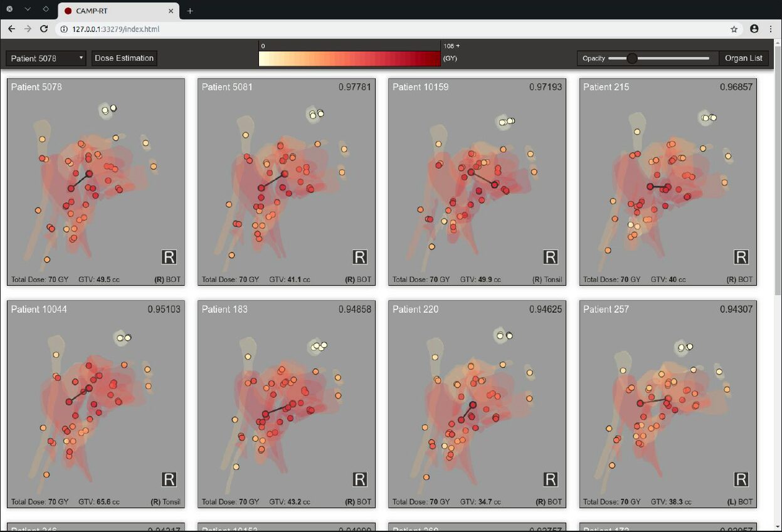Select the Patient 10044 view
The image size is (782, 532).
[x=96, y=404]
